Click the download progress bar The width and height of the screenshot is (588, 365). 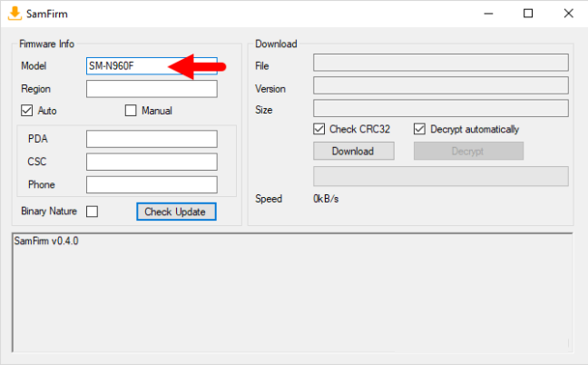(x=441, y=176)
